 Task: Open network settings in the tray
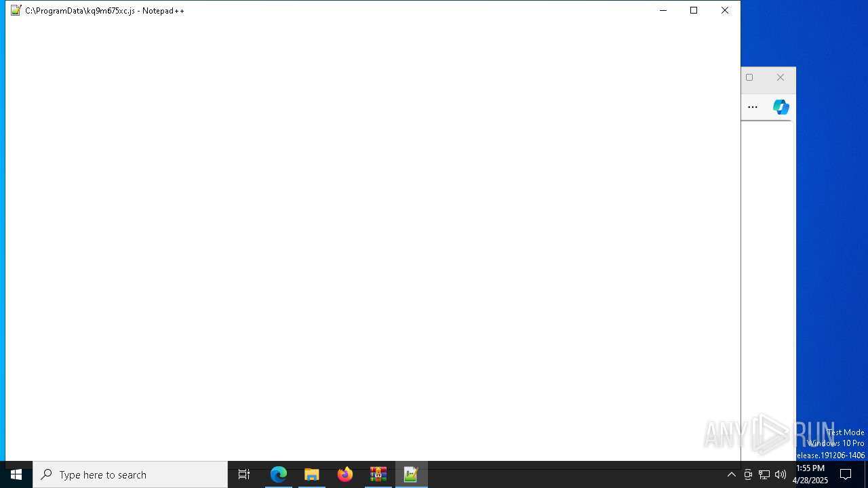(x=764, y=474)
